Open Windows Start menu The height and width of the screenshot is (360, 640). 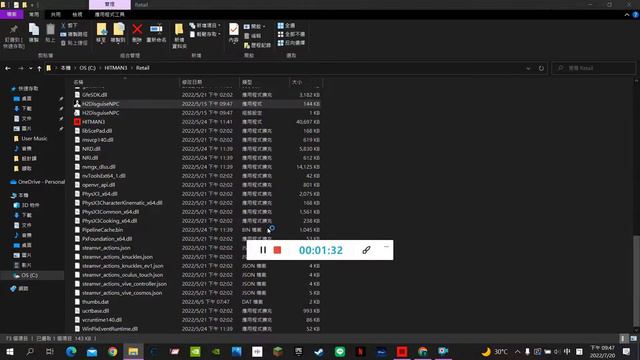[9, 351]
